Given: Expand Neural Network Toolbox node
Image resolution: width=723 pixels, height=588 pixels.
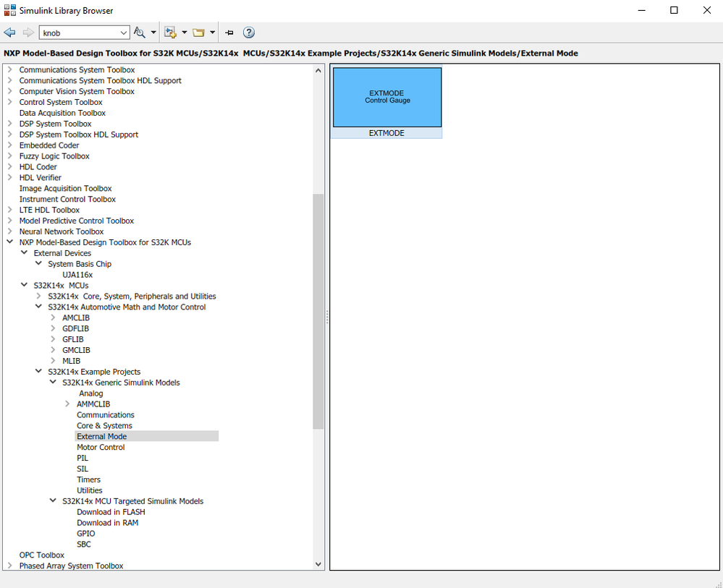Looking at the screenshot, I should point(10,231).
